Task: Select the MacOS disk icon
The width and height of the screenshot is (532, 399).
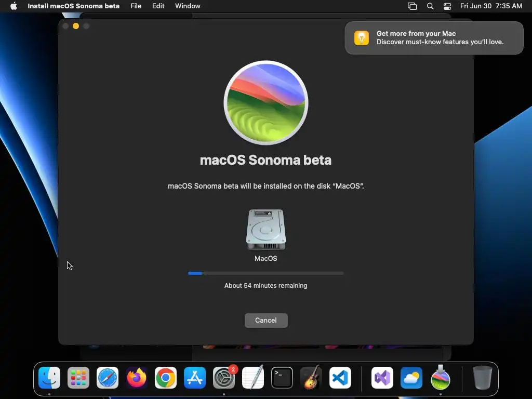Action: [266, 230]
